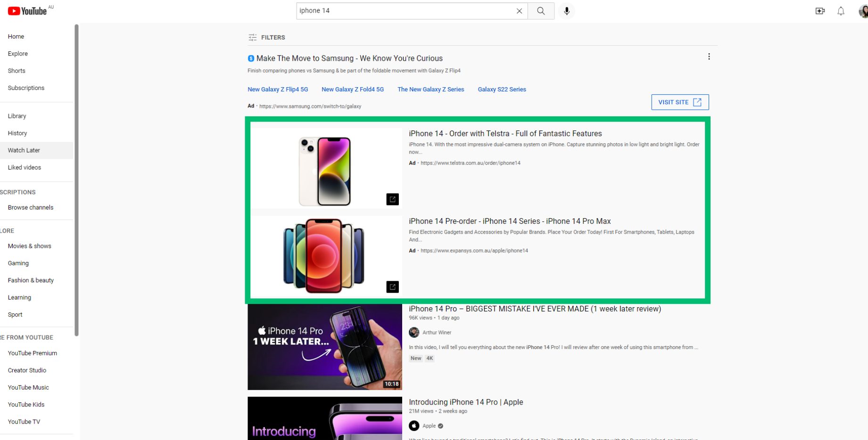Select the 4K badge on the review video
The image size is (868, 440).
[430, 358]
